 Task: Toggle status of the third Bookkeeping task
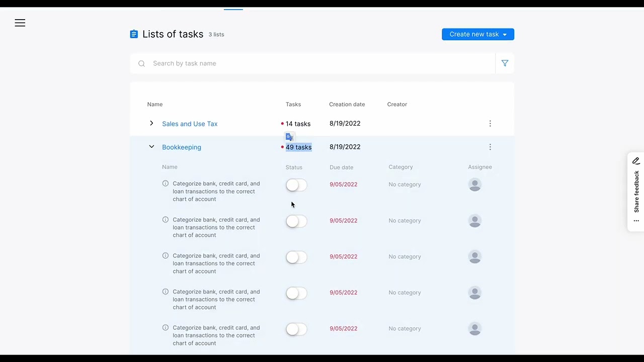pyautogui.click(x=296, y=257)
